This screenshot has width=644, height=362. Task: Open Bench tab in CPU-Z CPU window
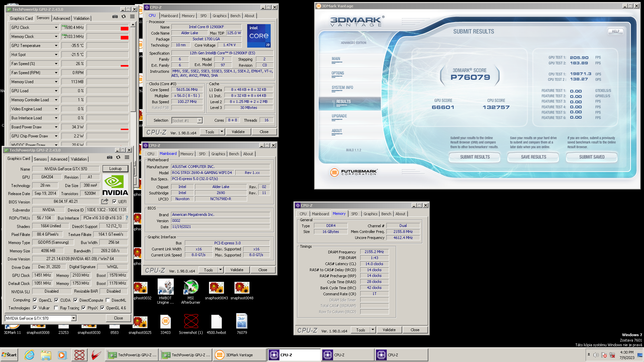pos(235,16)
